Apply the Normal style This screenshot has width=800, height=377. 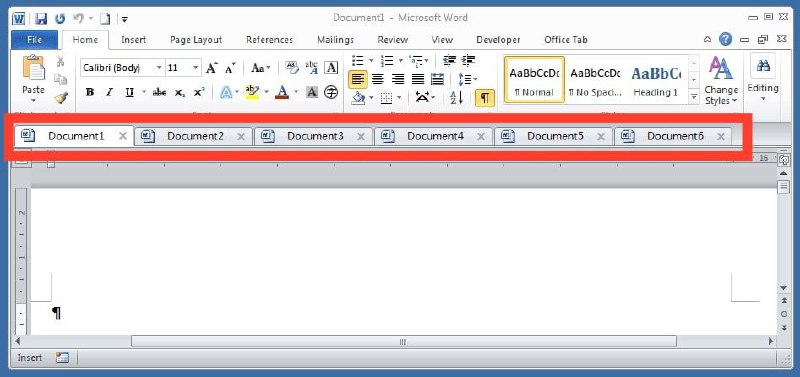[x=534, y=80]
